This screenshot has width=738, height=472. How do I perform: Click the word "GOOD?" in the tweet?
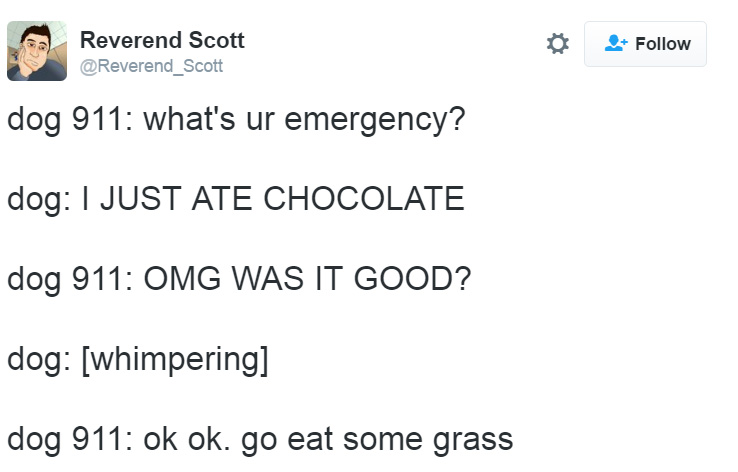(x=412, y=278)
